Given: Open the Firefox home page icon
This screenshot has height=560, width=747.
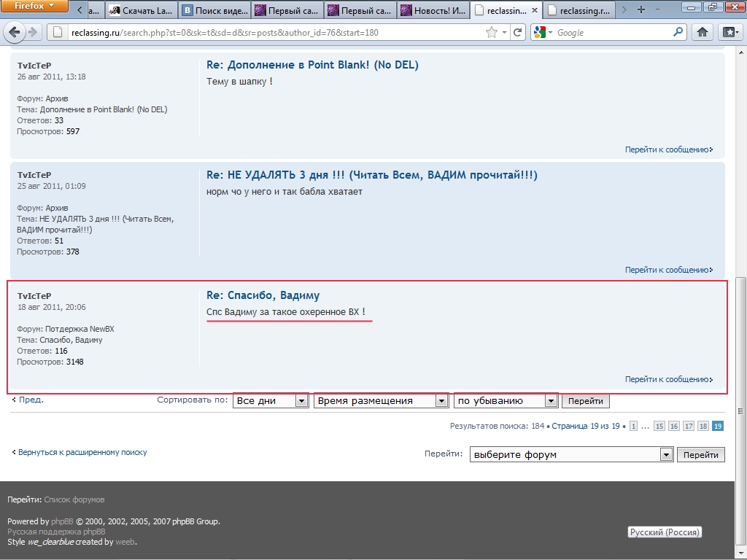Looking at the screenshot, I should coord(702,32).
